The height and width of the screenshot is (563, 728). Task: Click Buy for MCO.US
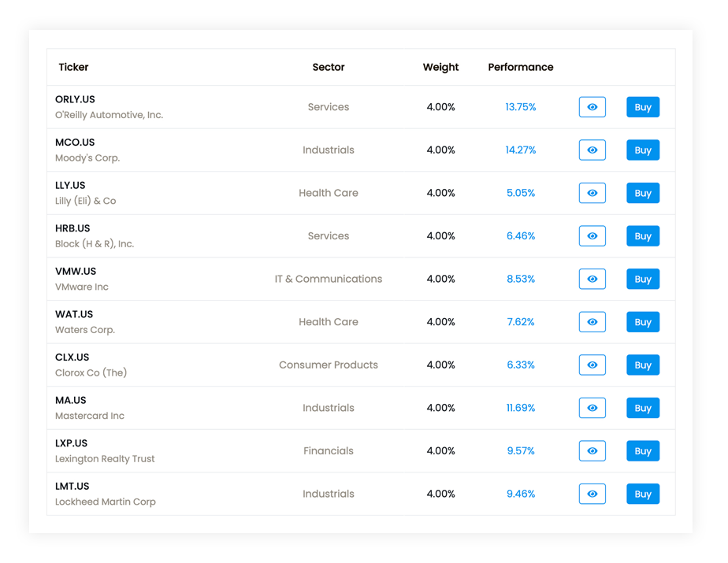[x=643, y=150]
